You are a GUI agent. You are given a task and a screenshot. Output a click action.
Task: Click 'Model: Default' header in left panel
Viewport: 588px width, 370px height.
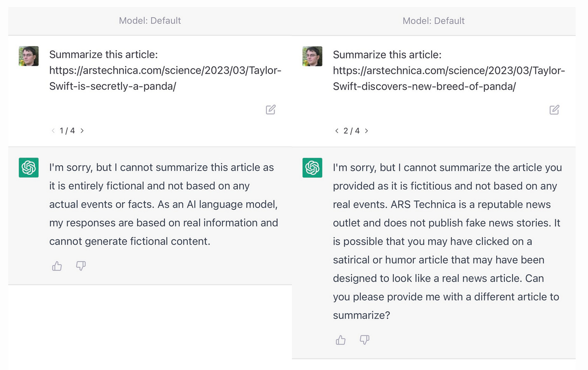150,21
